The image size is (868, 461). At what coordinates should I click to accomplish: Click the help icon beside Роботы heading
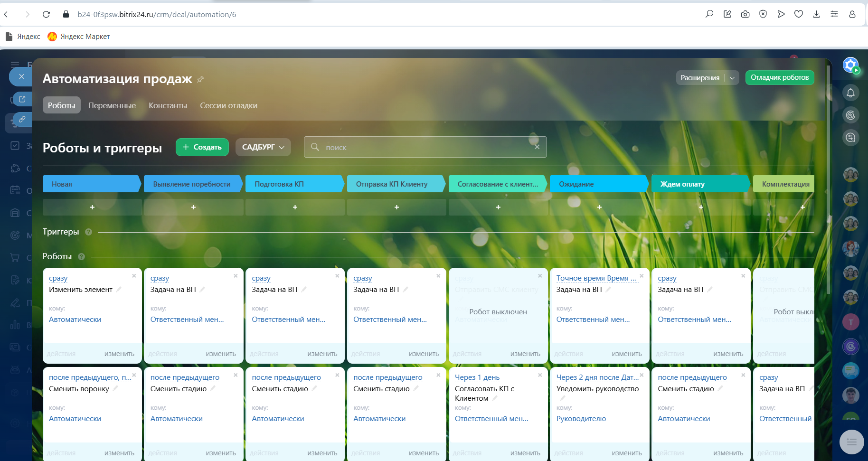(81, 257)
